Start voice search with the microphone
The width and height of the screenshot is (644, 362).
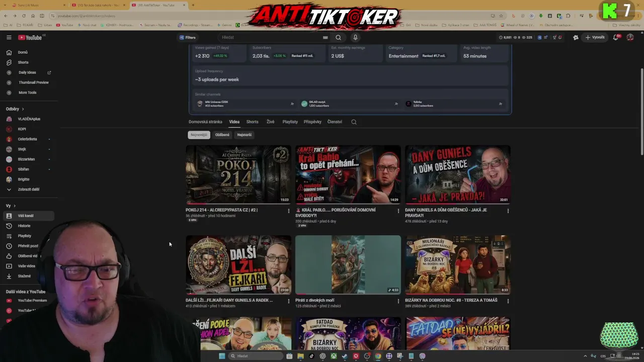coord(355,37)
